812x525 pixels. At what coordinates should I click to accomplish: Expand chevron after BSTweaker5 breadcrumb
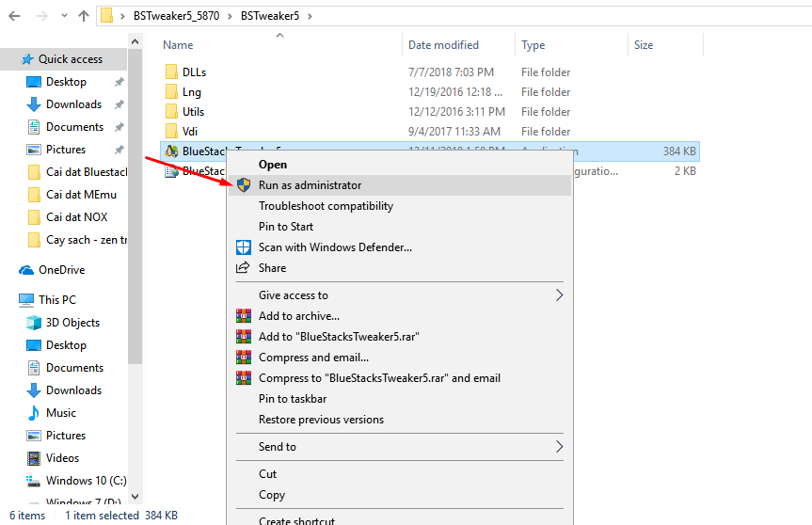click(310, 16)
